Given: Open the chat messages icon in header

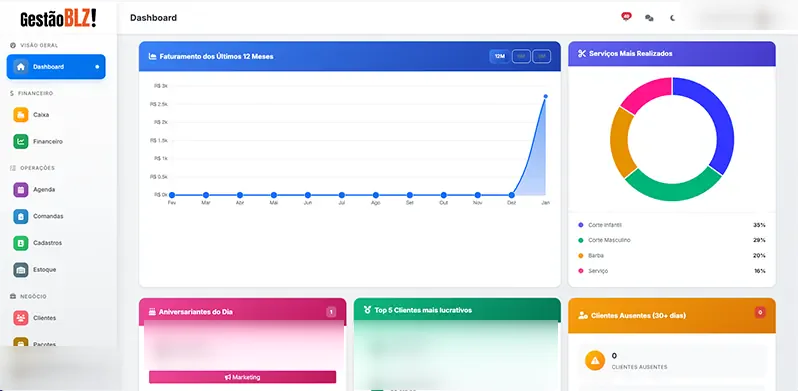Looking at the screenshot, I should click(649, 18).
